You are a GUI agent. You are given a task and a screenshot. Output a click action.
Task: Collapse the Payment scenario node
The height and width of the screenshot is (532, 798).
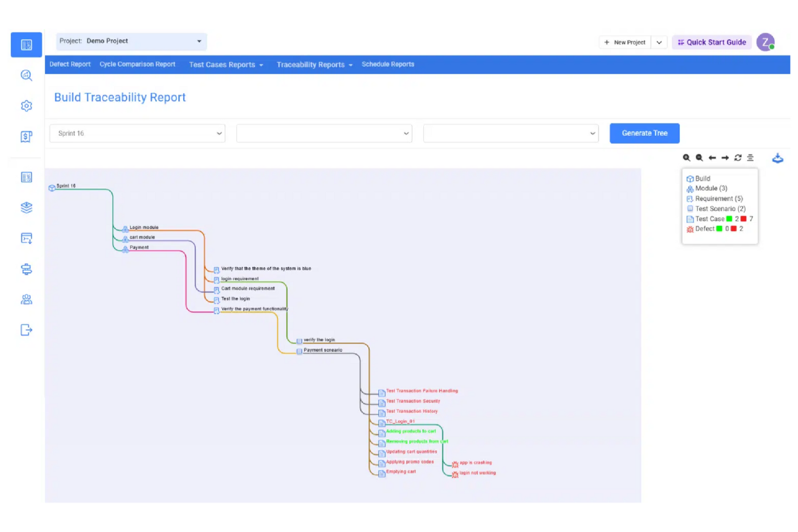pyautogui.click(x=299, y=351)
